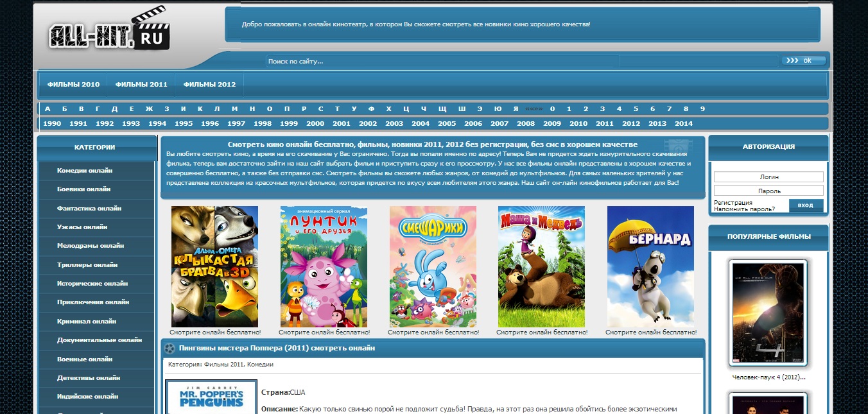Click the Напомнить пароль? link
The width and height of the screenshot is (868, 414).
click(745, 209)
